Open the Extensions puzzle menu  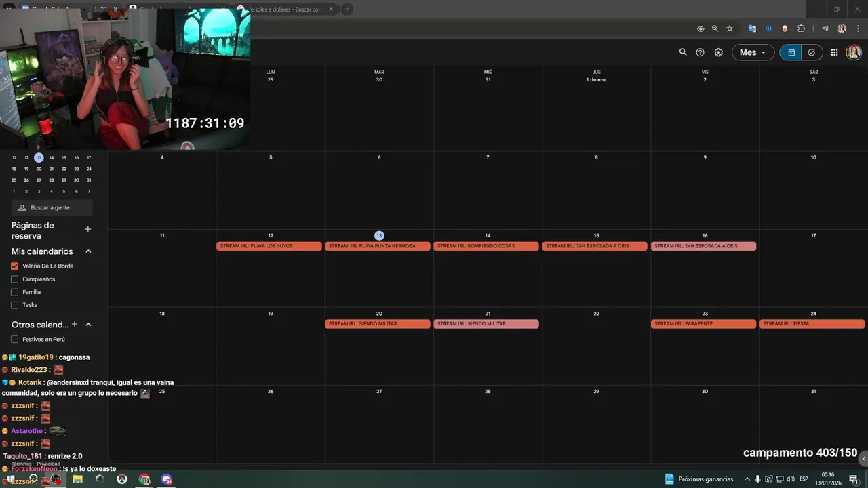click(802, 28)
